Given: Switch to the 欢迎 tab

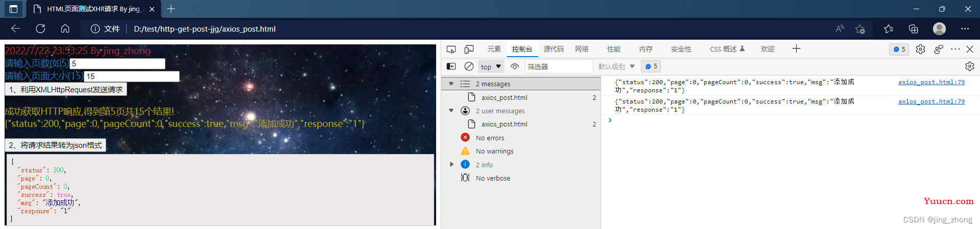Looking at the screenshot, I should pos(768,49).
